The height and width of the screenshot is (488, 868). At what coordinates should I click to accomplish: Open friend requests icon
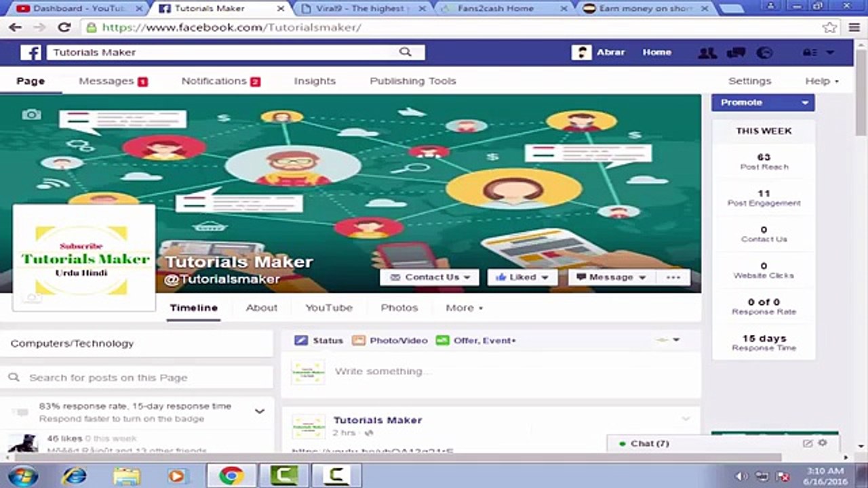click(707, 52)
